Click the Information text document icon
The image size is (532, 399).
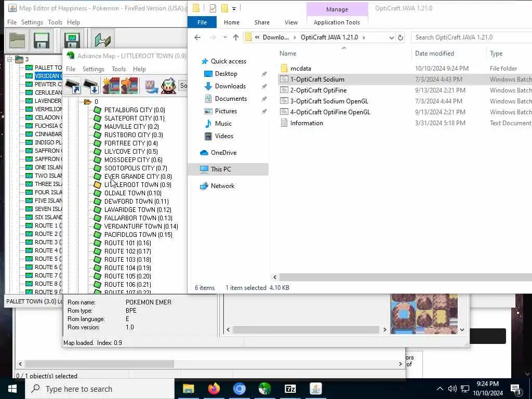click(284, 123)
